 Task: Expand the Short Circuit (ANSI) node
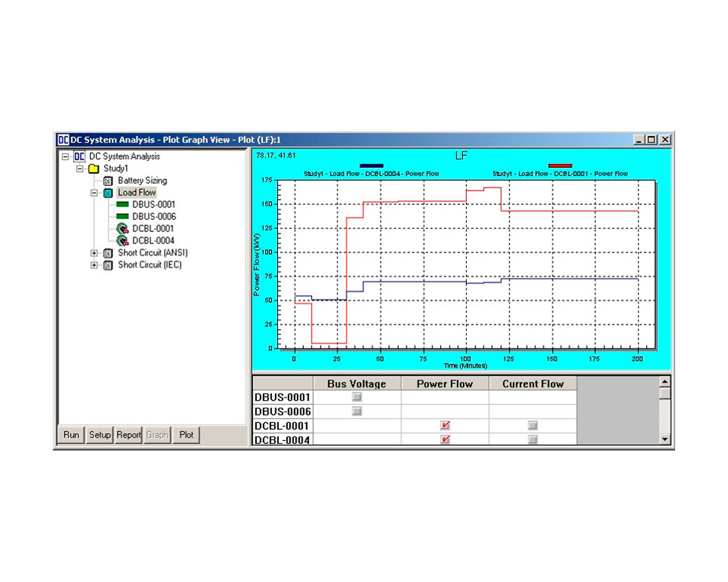point(94,253)
